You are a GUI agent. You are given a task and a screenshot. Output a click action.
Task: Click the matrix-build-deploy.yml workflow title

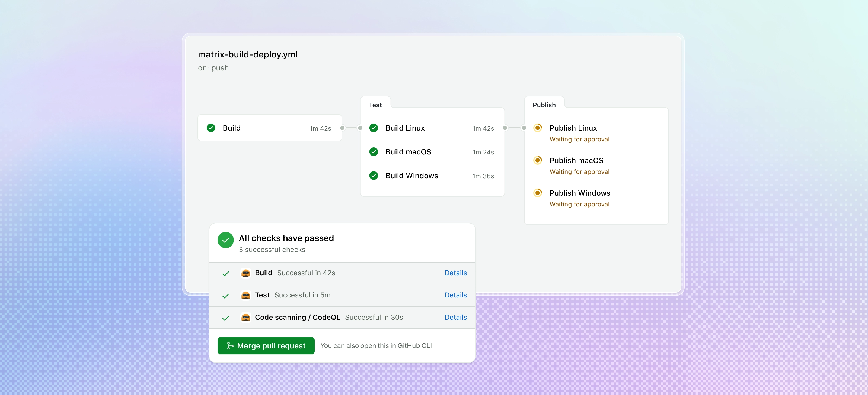coord(248,54)
